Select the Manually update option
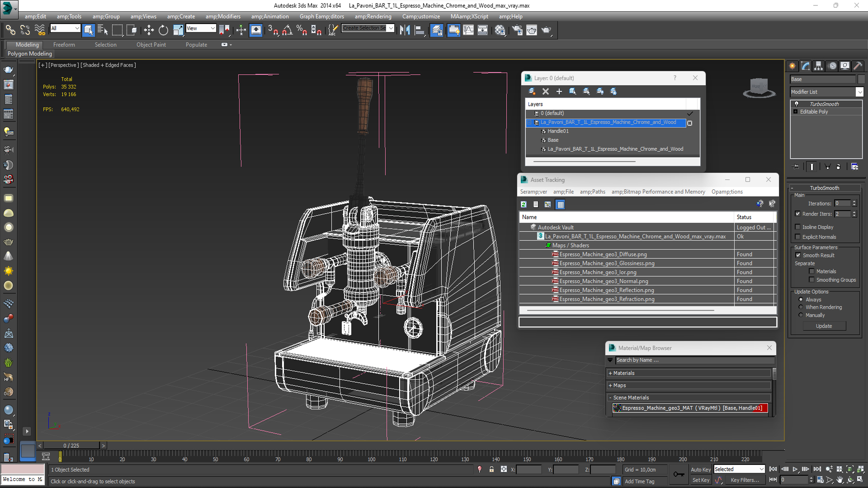 pyautogui.click(x=801, y=315)
